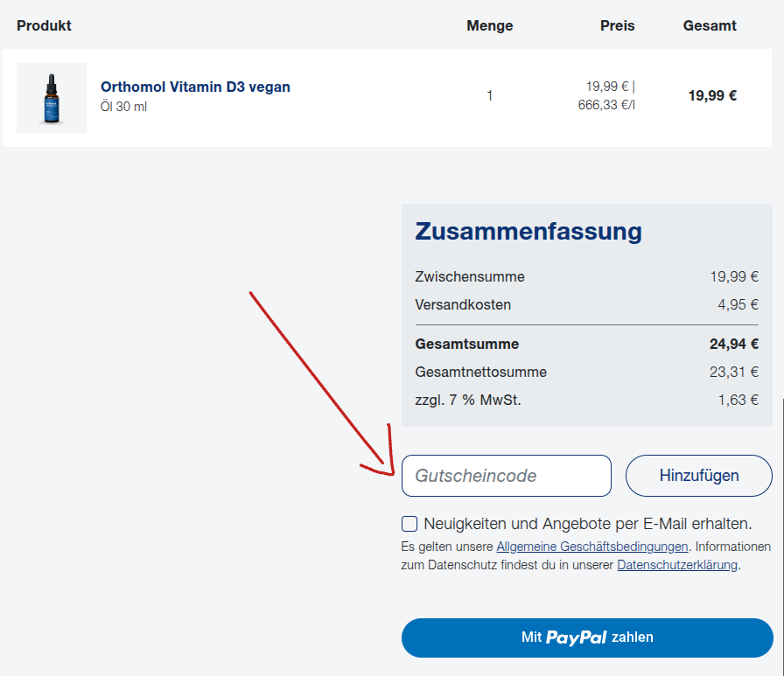Click the MwSt. amount 1,63 €
The width and height of the screenshot is (784, 676).
click(738, 401)
